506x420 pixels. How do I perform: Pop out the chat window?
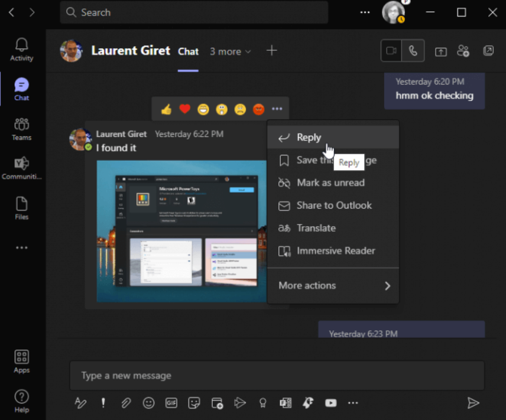tap(488, 51)
